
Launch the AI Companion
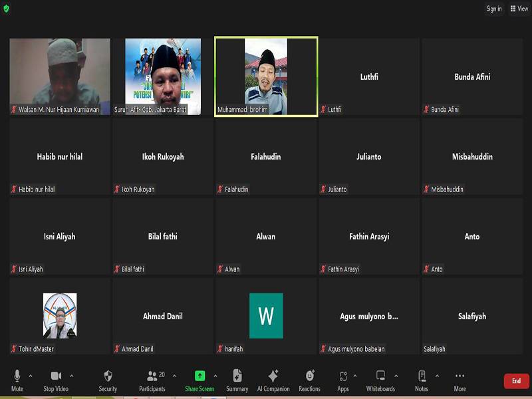pos(273,376)
